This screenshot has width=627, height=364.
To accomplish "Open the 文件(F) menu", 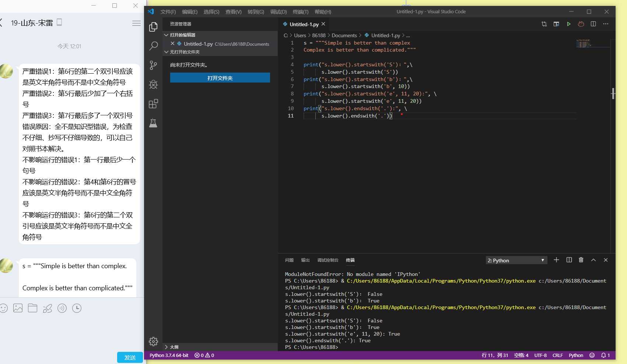I will 168,12.
